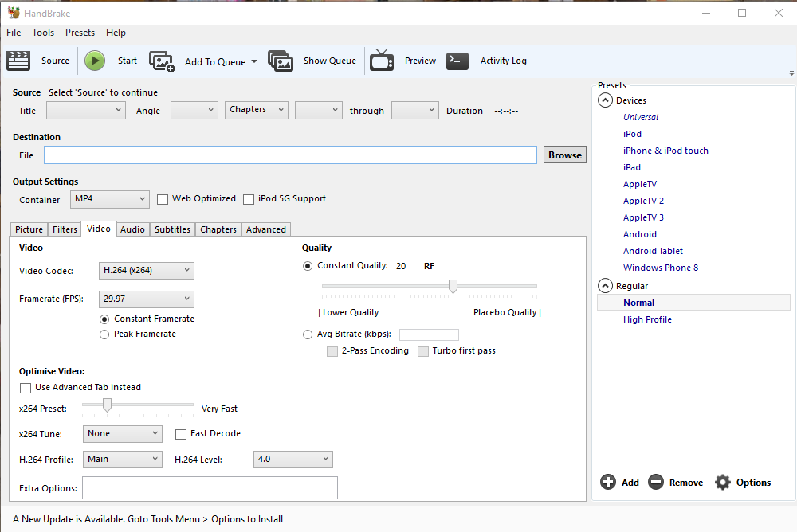Select the Peak Framerate radio button
This screenshot has width=797, height=532.
[104, 334]
